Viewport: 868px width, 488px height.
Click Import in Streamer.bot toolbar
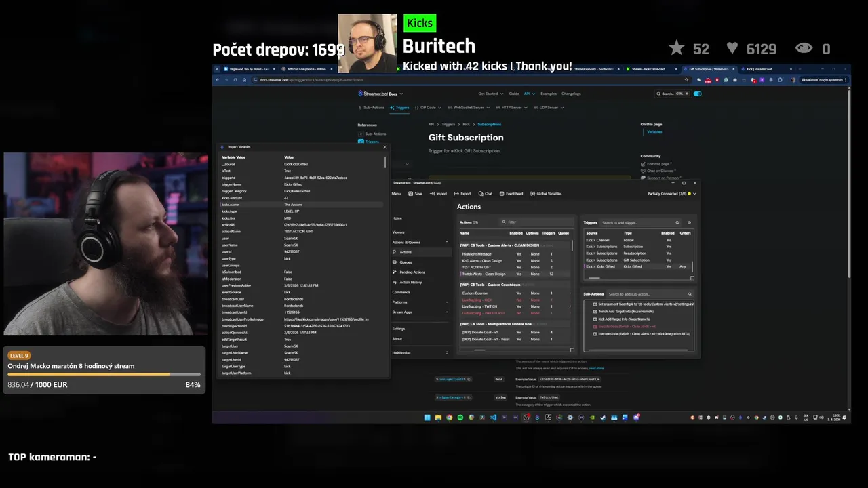438,194
